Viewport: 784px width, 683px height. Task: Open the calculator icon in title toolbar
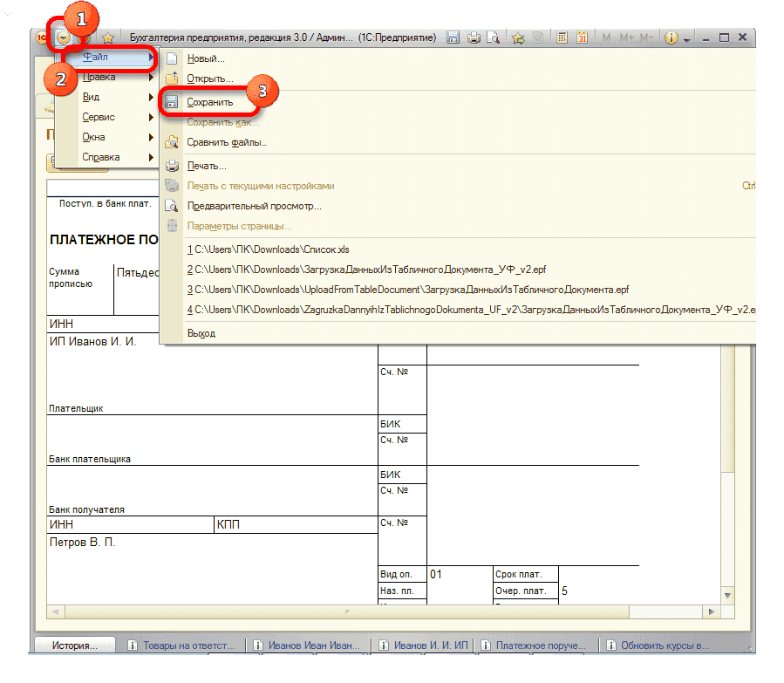[x=562, y=38]
